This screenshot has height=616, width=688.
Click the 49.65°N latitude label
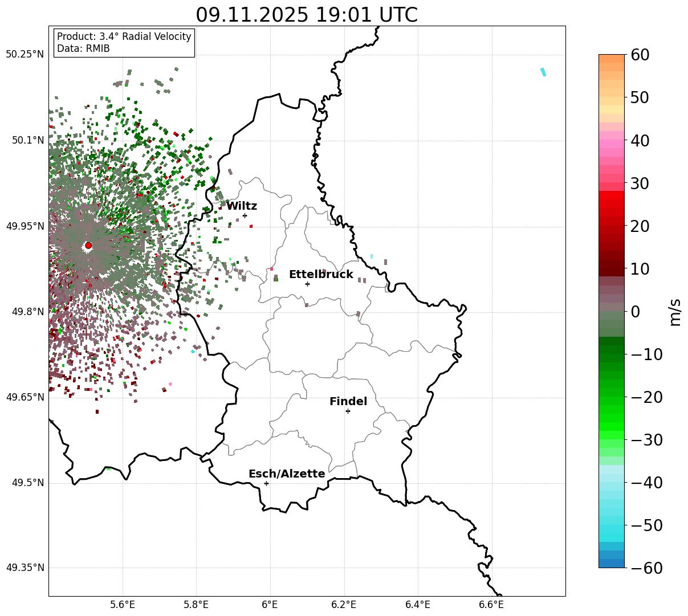[25, 397]
